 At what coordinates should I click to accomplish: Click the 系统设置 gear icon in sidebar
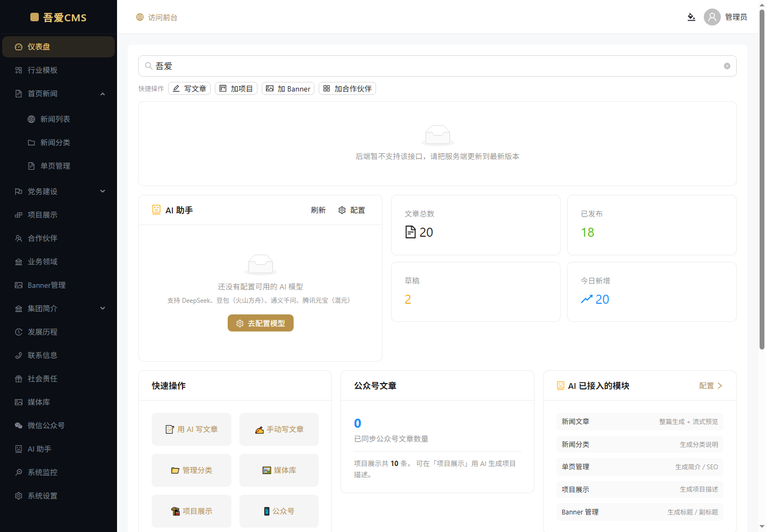pyautogui.click(x=19, y=496)
